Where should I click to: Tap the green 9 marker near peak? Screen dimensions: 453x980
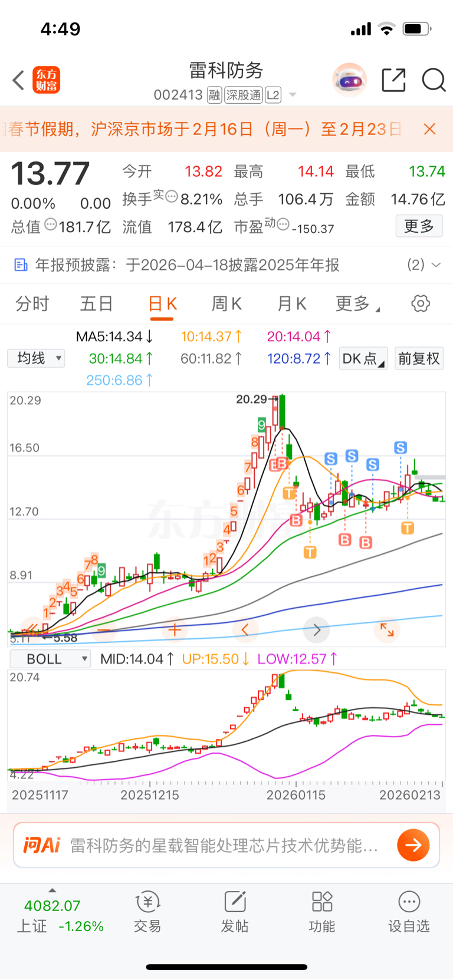261,424
